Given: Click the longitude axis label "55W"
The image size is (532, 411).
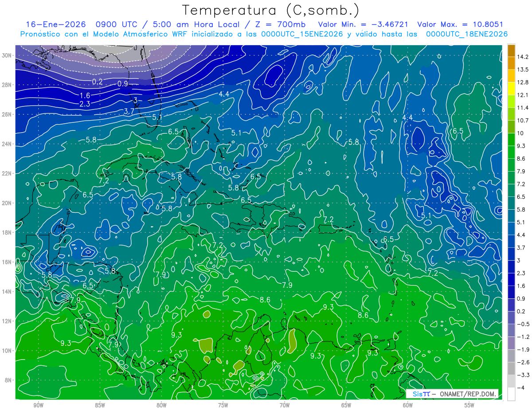Looking at the screenshot, I should point(469,405).
